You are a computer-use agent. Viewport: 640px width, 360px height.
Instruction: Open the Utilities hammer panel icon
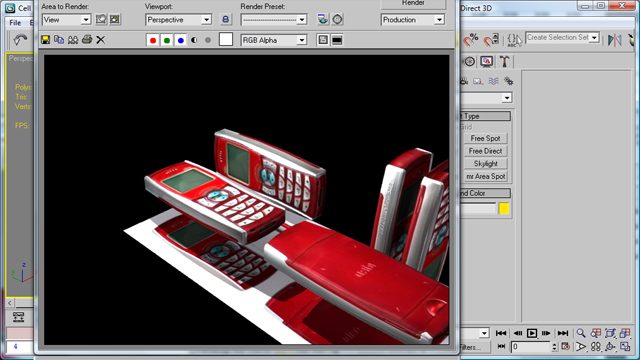point(504,61)
